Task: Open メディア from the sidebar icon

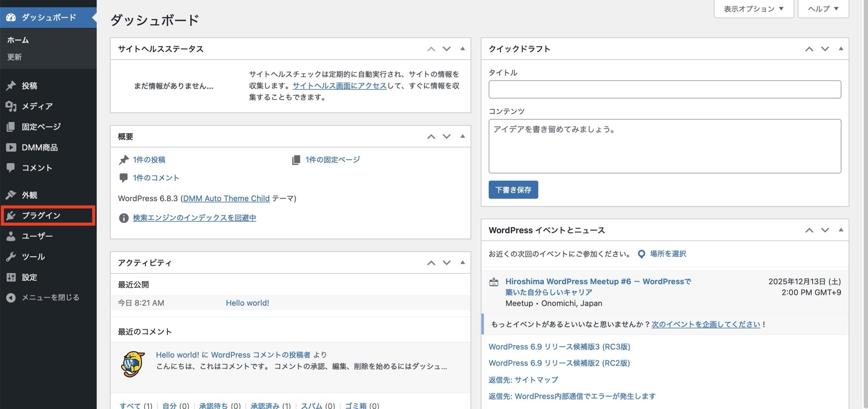Action: pyautogui.click(x=11, y=106)
